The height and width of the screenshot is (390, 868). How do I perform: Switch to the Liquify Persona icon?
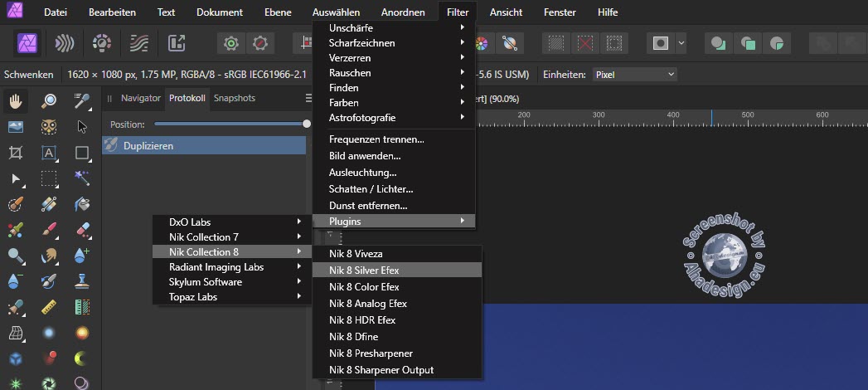[65, 43]
